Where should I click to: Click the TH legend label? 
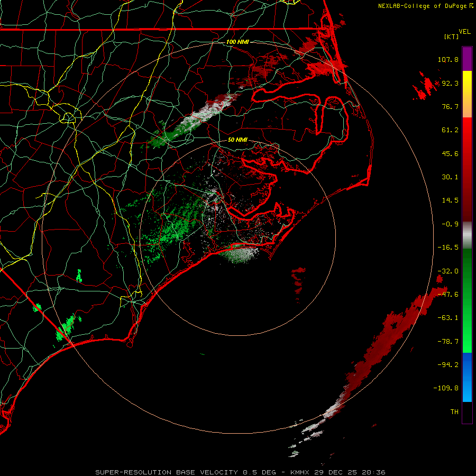pos(454,412)
